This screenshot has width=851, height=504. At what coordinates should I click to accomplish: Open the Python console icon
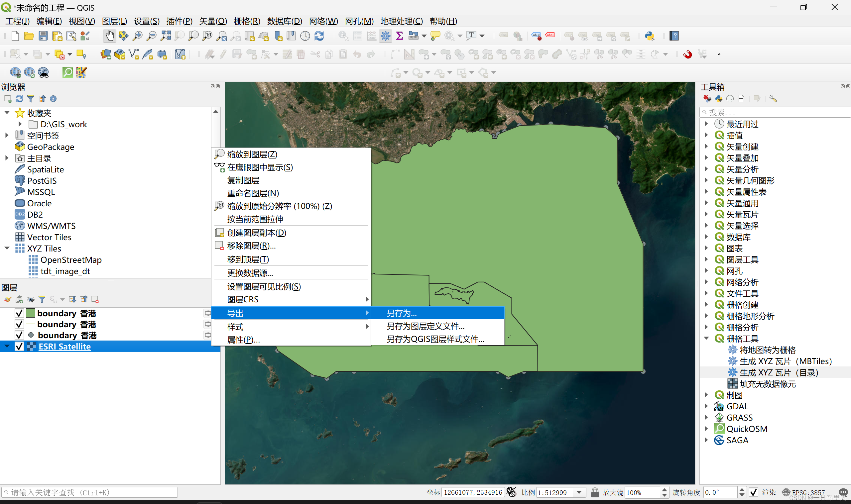(649, 36)
